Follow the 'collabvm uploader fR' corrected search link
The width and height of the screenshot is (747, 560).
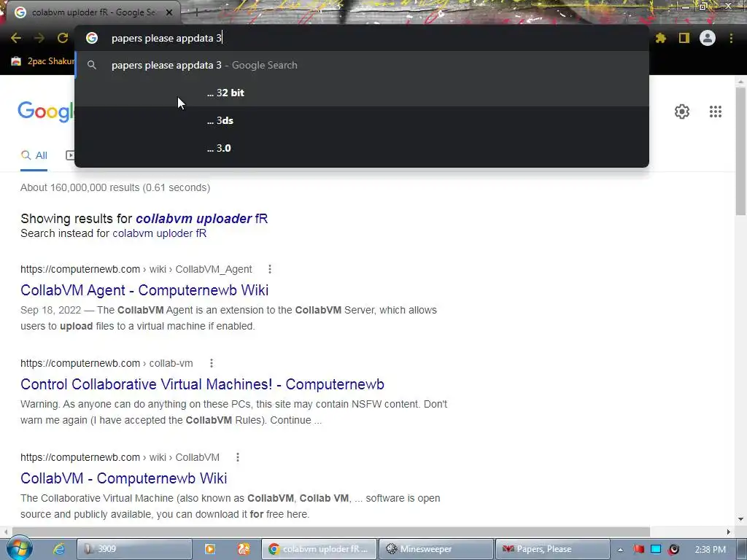pos(201,219)
